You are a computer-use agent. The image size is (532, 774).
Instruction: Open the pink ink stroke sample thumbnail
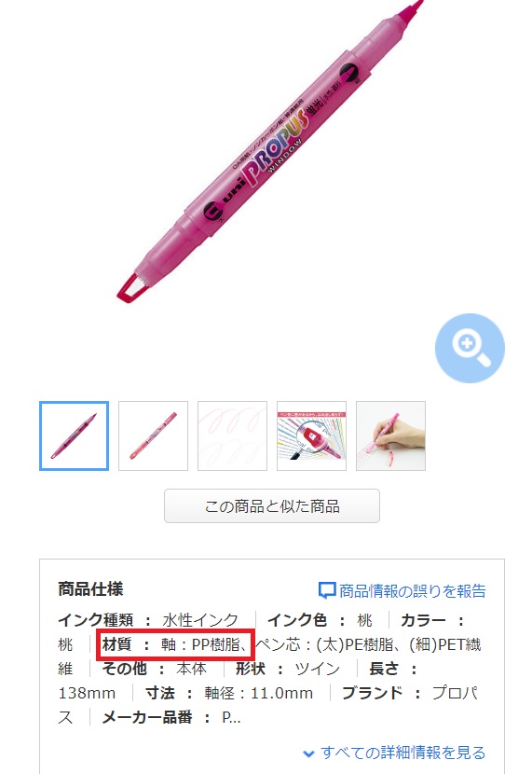[232, 435]
